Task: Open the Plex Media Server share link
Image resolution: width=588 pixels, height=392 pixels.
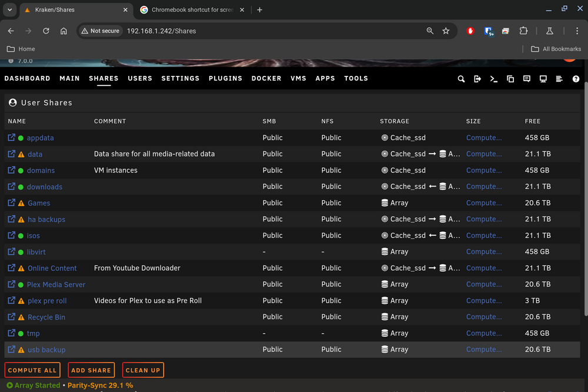Action: pyautogui.click(x=56, y=285)
